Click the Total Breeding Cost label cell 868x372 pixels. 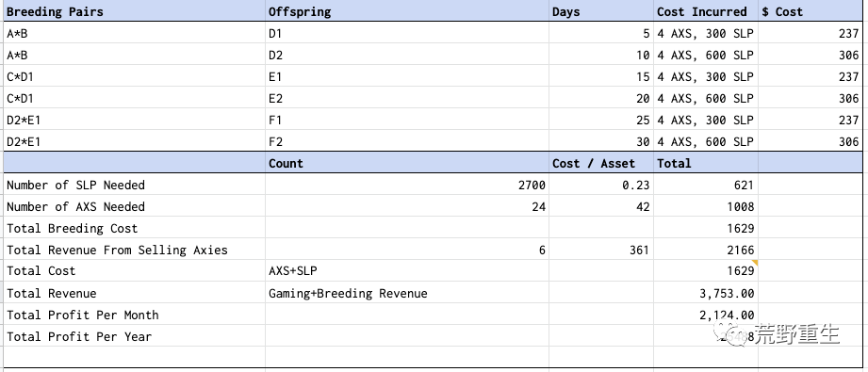pos(135,228)
